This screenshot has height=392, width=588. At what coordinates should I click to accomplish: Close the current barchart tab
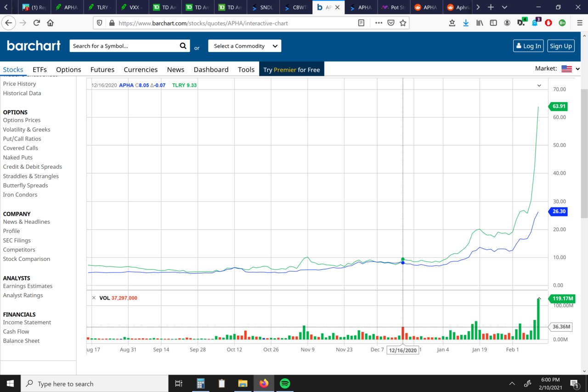click(x=338, y=7)
